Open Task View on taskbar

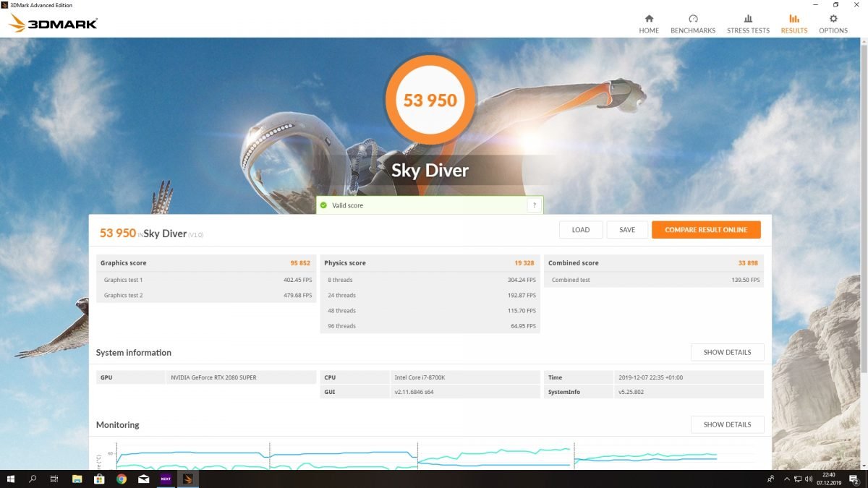pos(55,479)
